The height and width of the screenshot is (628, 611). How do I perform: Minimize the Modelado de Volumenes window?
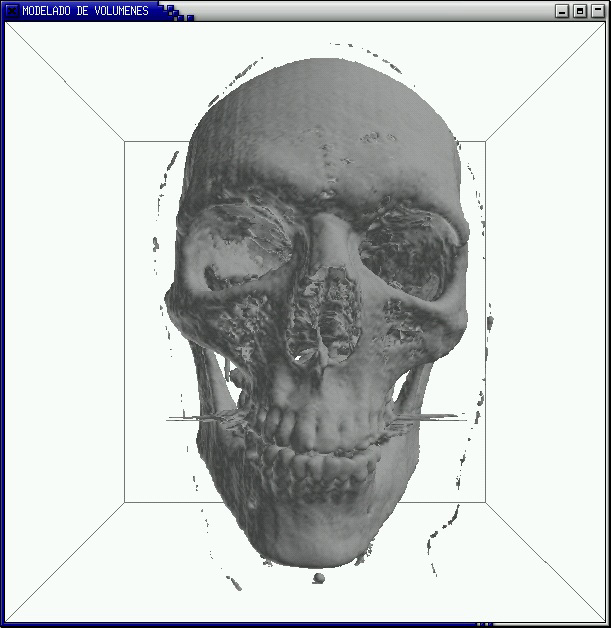(x=562, y=11)
